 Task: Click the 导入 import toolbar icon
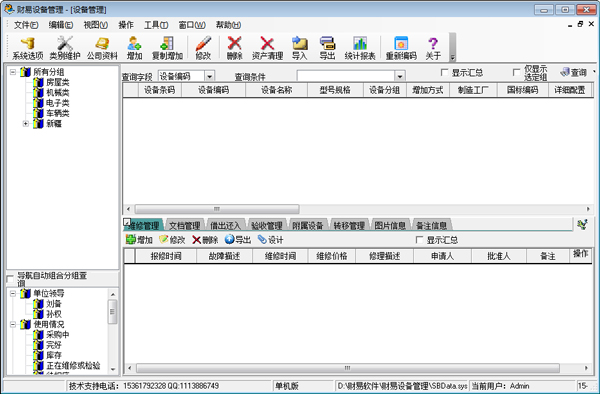click(299, 48)
